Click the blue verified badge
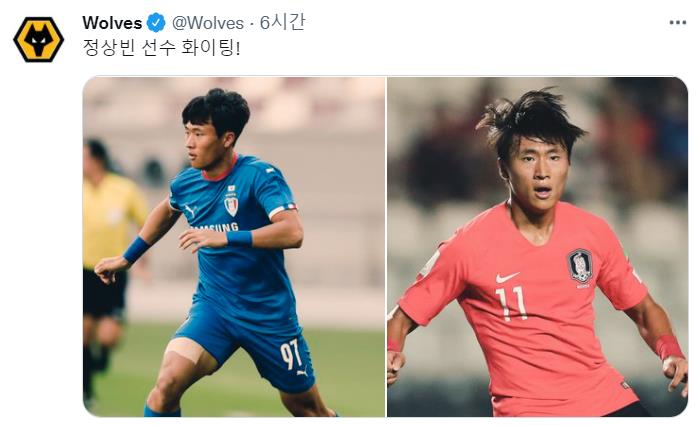698x425 pixels. click(156, 23)
